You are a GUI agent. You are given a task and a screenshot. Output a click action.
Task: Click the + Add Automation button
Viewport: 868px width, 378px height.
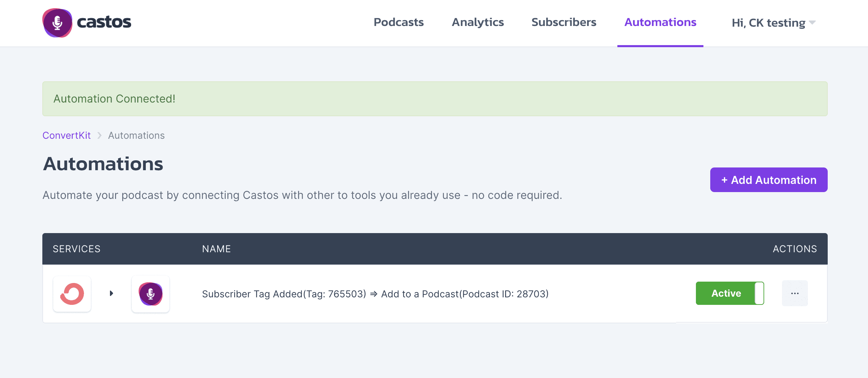pyautogui.click(x=769, y=180)
